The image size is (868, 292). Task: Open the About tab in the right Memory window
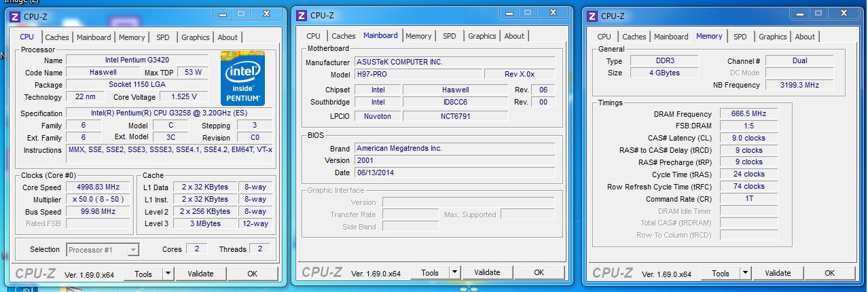click(805, 37)
